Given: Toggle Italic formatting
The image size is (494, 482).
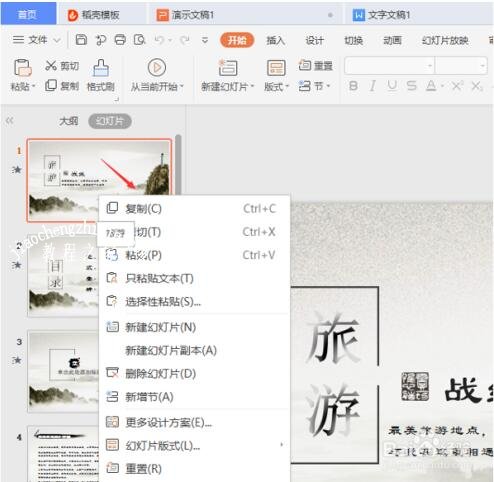Looking at the screenshot, I should pyautogui.click(x=373, y=86).
